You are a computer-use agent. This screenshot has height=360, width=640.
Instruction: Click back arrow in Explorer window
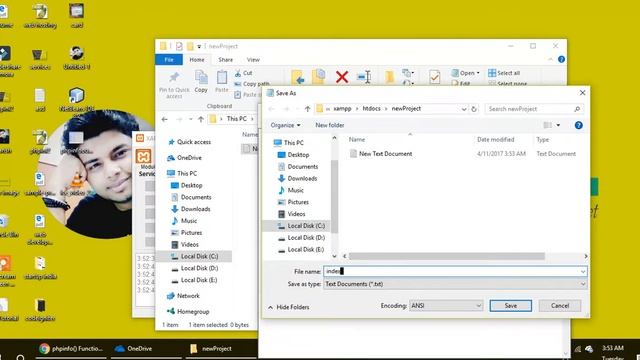[164, 119]
